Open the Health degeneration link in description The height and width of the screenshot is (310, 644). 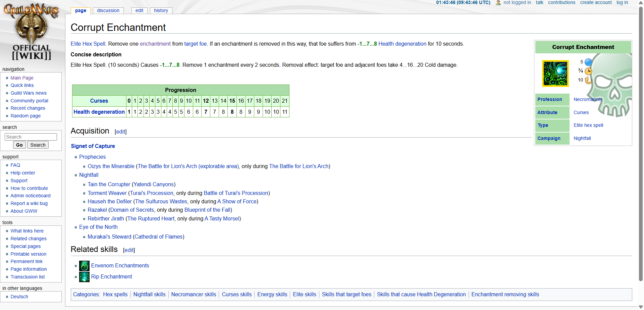(402, 44)
